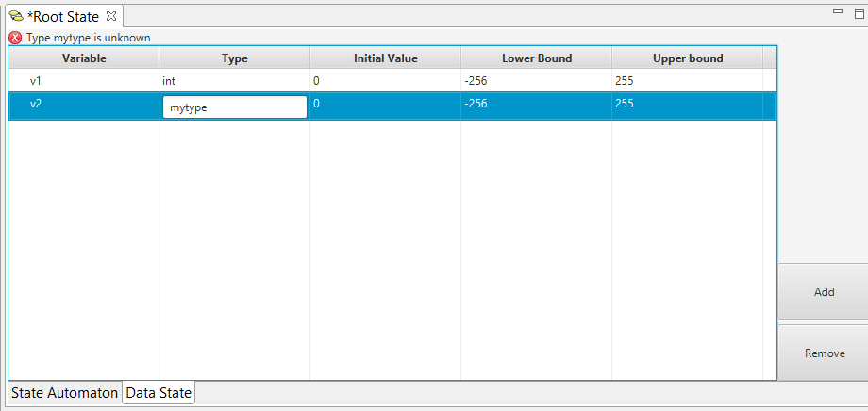Screen dimensions: 868x411
Task: Sort by Variable column header
Action: pyautogui.click(x=84, y=58)
